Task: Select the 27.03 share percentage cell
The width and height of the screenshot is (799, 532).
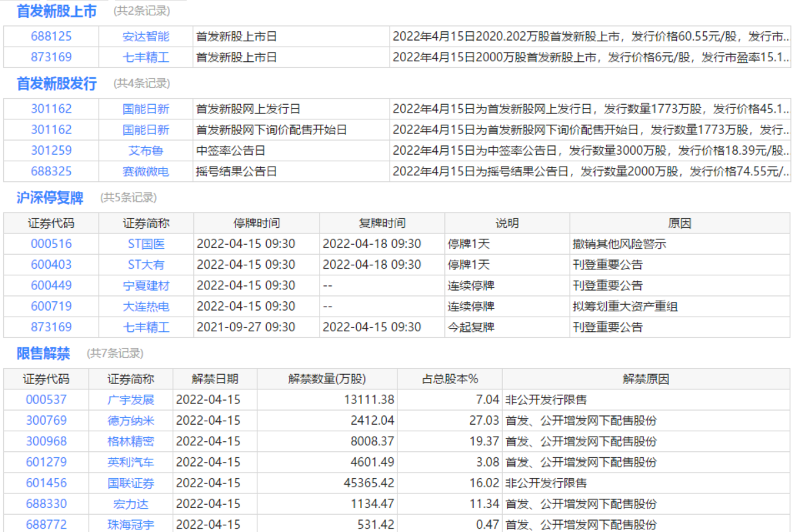Action: coord(450,421)
